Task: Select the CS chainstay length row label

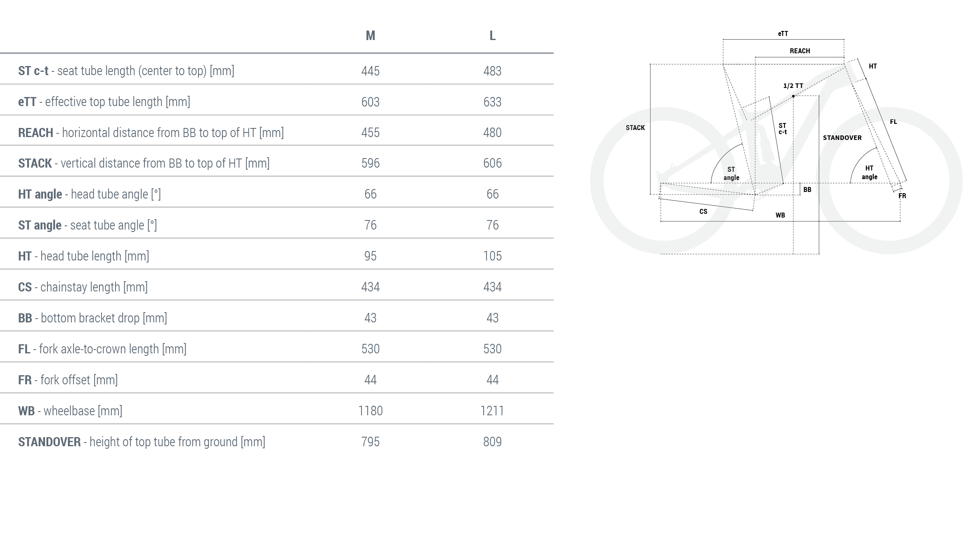Action: 83,287
